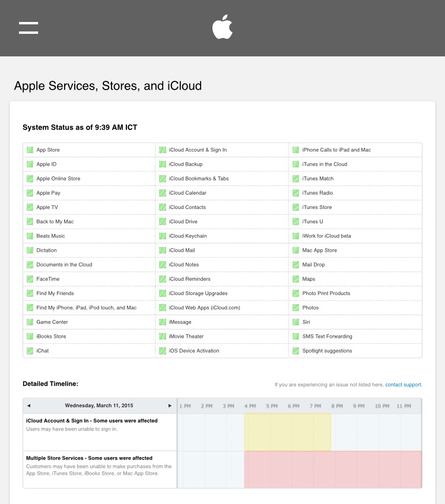
Task: Click the green status icon for Dictation
Action: (x=30, y=251)
